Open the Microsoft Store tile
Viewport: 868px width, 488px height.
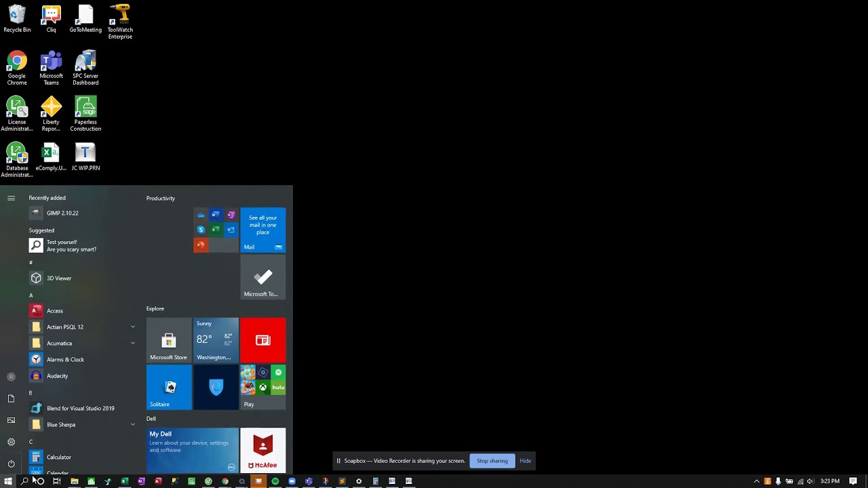coord(169,340)
